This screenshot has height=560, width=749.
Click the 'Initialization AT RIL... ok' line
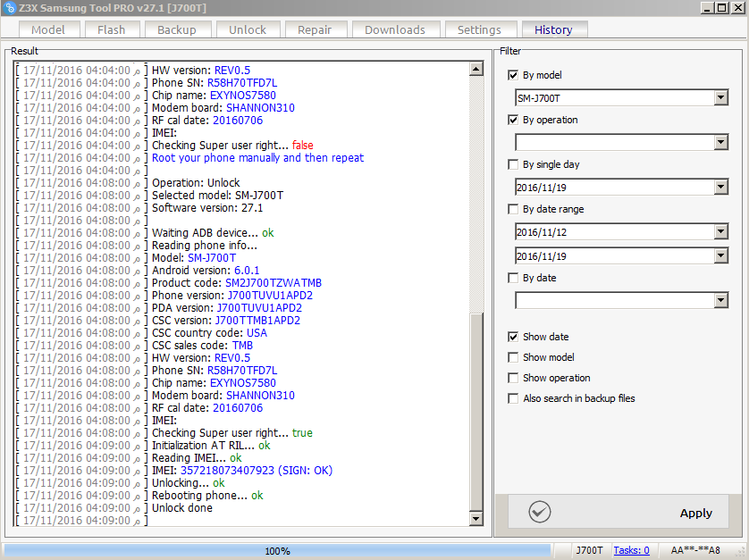pos(211,446)
